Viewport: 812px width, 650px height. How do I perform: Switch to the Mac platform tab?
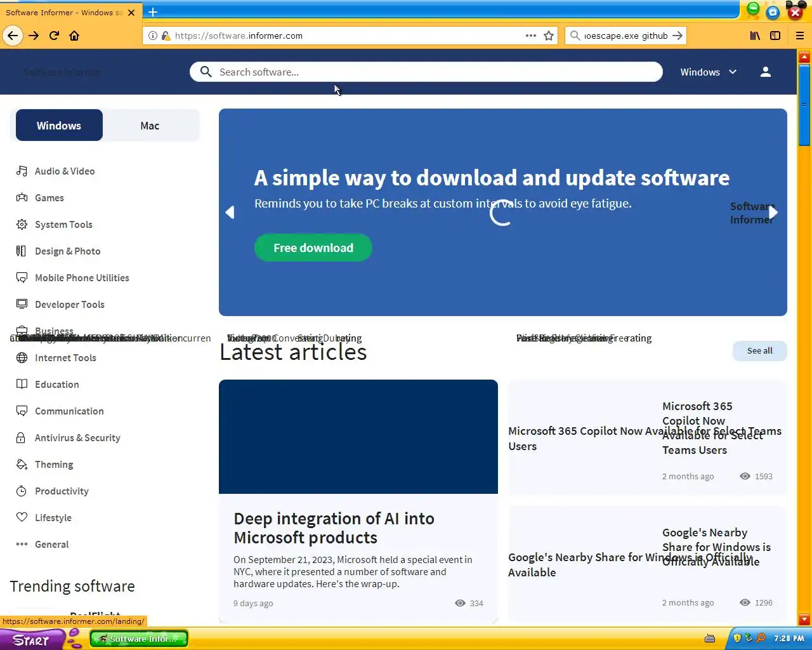point(150,126)
